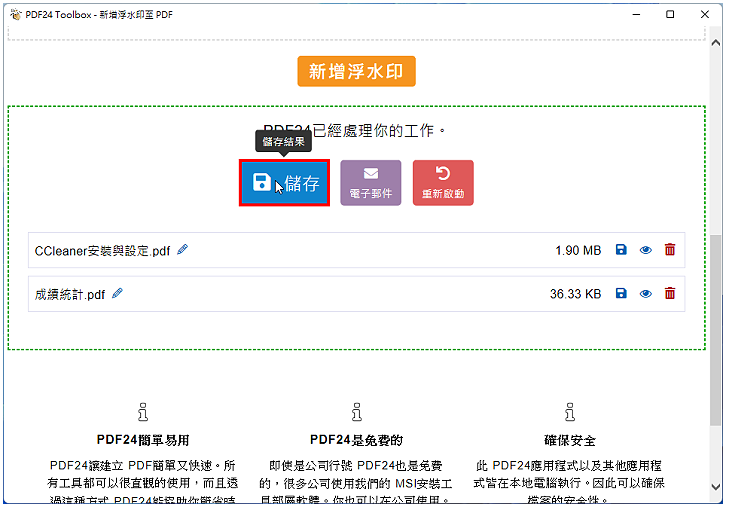Close the PDF24 Toolbox window
The height and width of the screenshot is (509, 736).
tap(705, 15)
